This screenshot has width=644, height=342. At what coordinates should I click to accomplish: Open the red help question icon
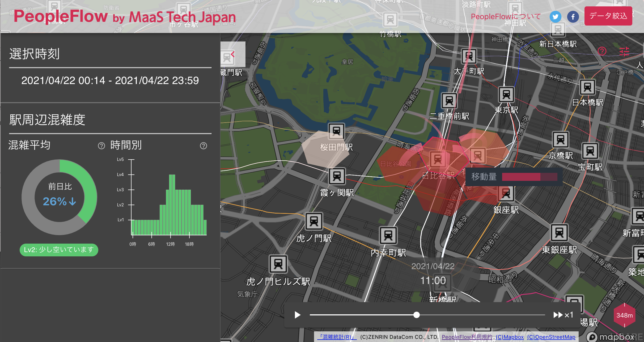(602, 51)
